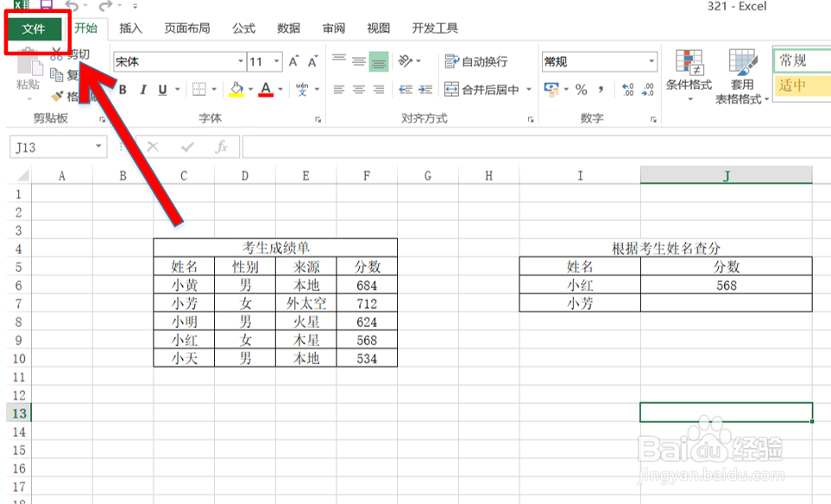This screenshot has height=504, width=831.
Task: Click the Cut (剪切) scissors icon
Action: 58,54
